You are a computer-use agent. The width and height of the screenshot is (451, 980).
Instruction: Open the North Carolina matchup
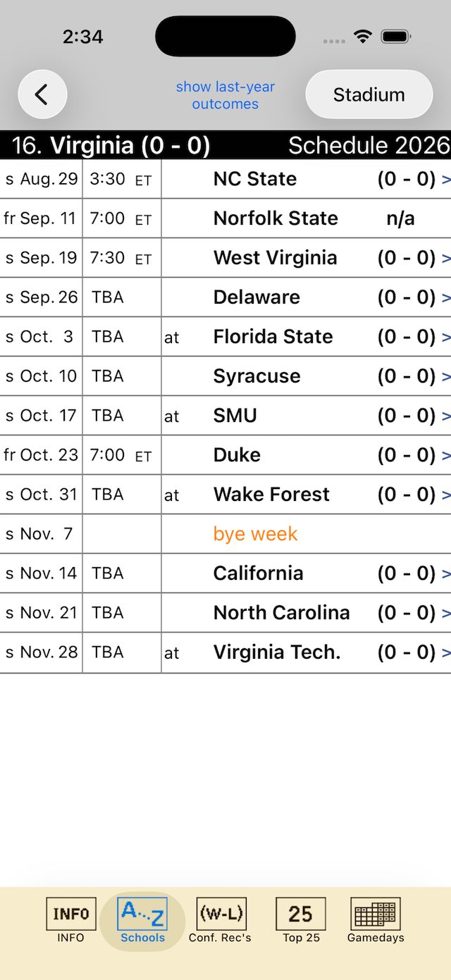[225, 613]
